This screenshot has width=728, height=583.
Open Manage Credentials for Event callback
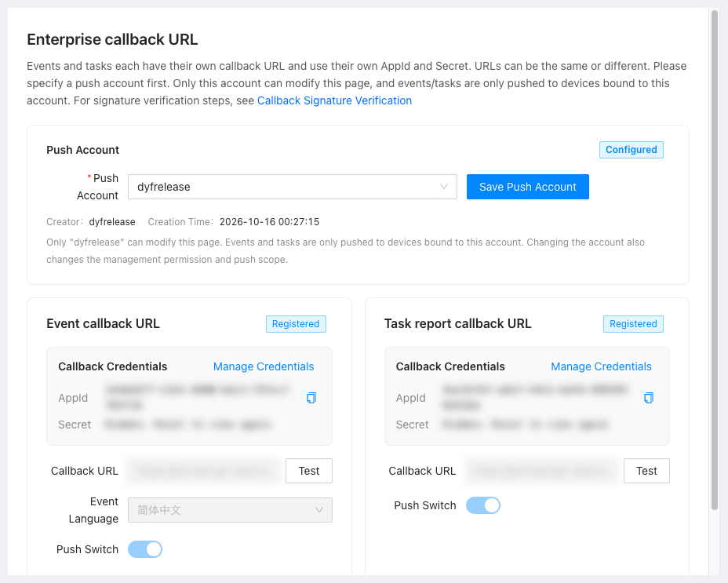point(264,366)
